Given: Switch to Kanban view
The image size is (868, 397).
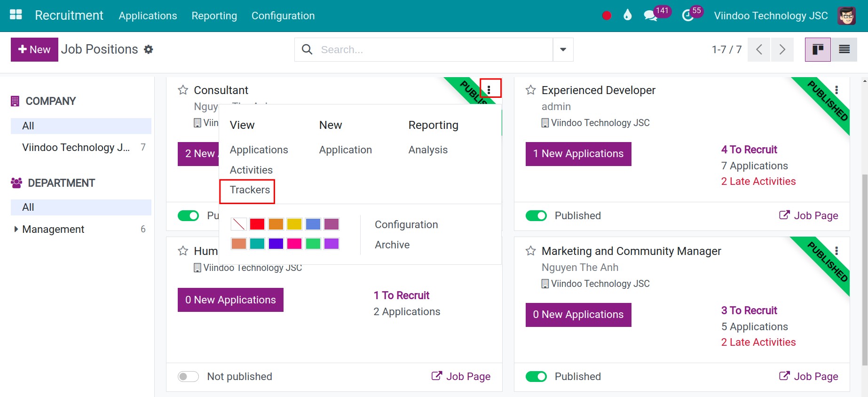Looking at the screenshot, I should pyautogui.click(x=818, y=49).
